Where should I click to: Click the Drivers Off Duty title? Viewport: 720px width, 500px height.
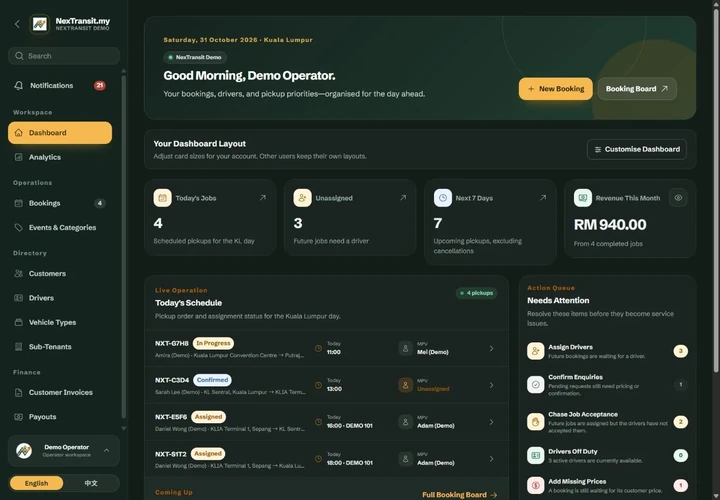click(x=573, y=451)
